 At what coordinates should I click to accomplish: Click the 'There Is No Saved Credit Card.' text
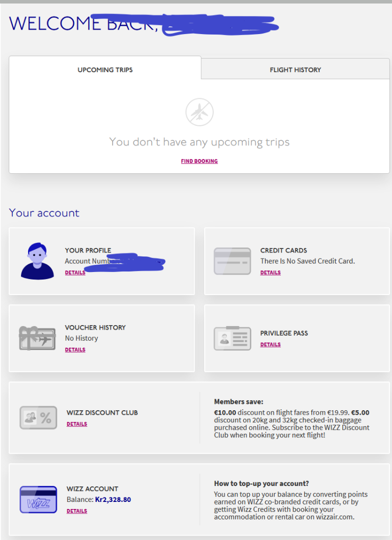coord(307,261)
